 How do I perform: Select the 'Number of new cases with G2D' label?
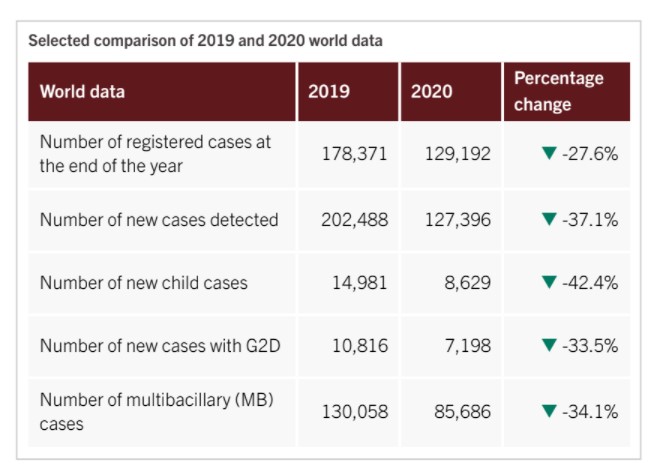pos(158,345)
